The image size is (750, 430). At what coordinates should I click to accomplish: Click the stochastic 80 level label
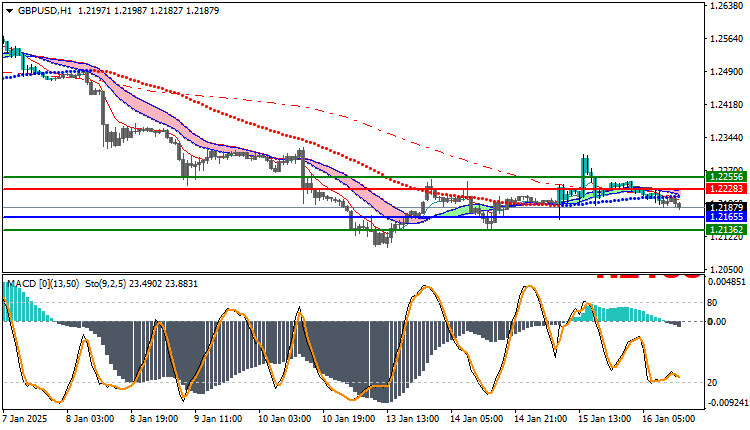click(x=712, y=303)
